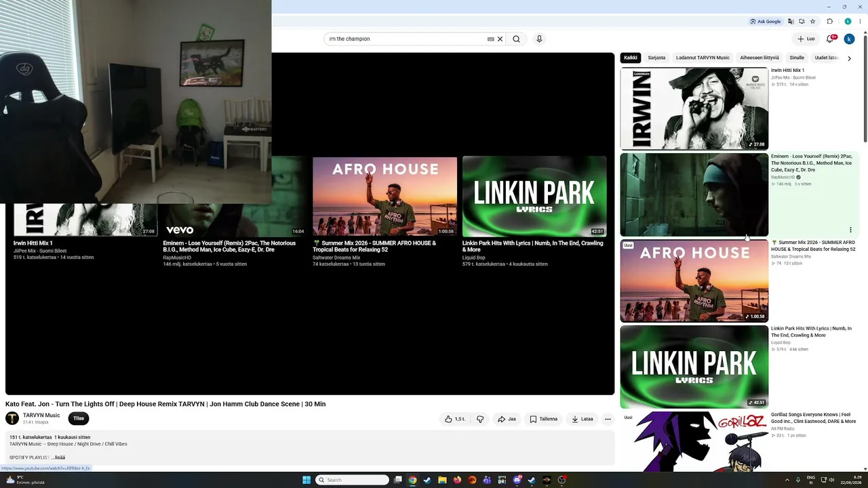Click the Windows taskbar search box

352,480
